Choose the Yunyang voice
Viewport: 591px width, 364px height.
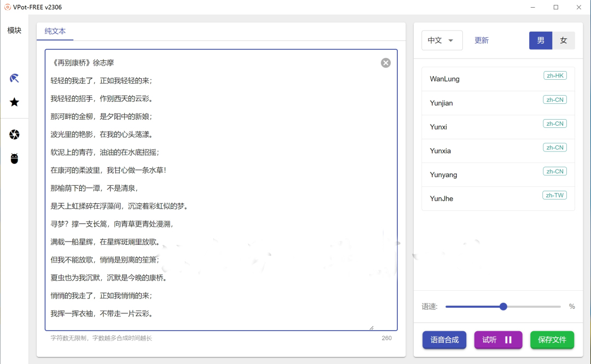[x=498, y=175]
